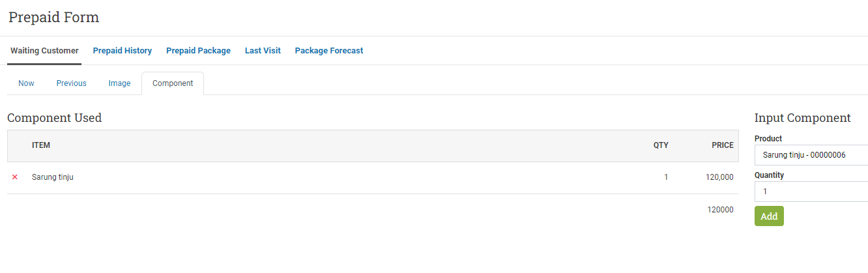Image resolution: width=868 pixels, height=273 pixels.
Task: Go to the Last Visit tab
Action: 263,51
